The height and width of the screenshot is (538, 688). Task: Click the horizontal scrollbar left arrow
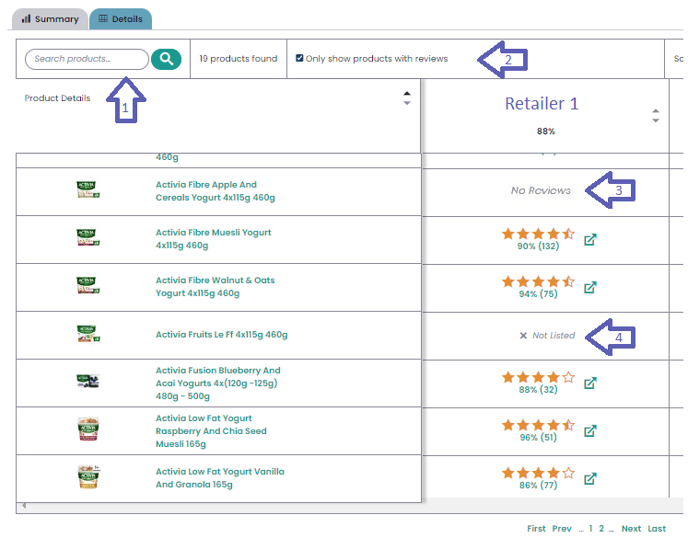(x=24, y=506)
